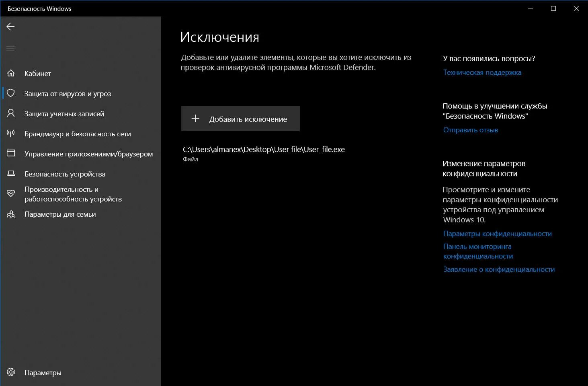This screenshot has width=588, height=386.
Task: Open Заявление о конфиденциальности
Action: point(499,269)
